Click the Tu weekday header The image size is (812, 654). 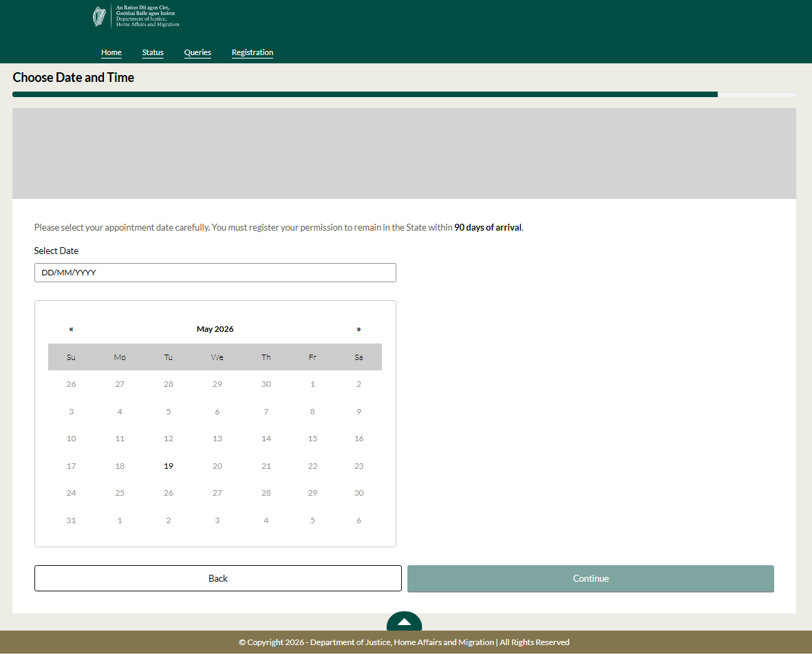point(169,357)
